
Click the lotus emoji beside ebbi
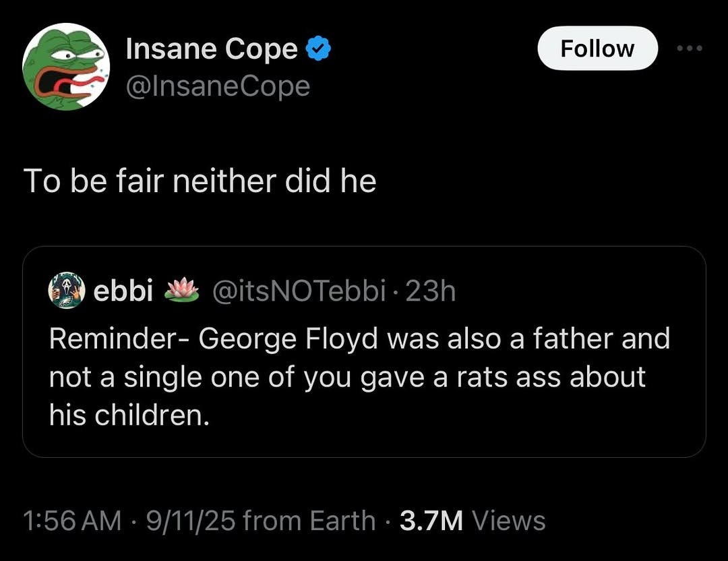click(x=182, y=291)
